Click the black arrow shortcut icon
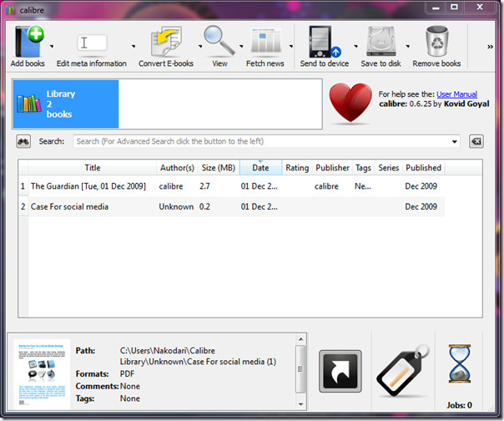 click(x=340, y=371)
